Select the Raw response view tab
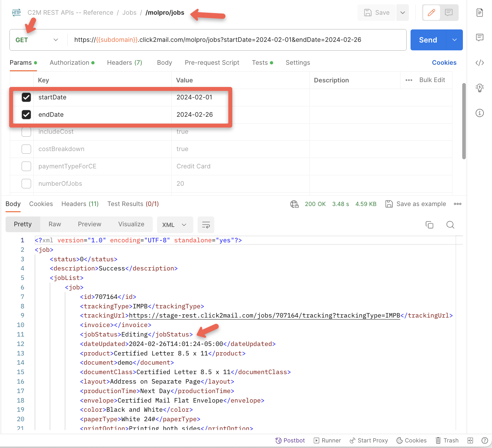This screenshot has width=492, height=448. 55,224
